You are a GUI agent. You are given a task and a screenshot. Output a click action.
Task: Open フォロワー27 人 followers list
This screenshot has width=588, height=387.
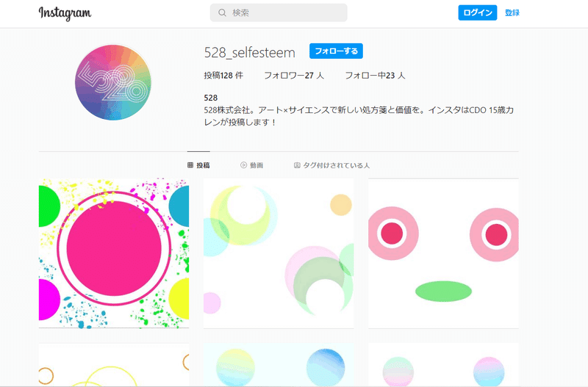[294, 76]
